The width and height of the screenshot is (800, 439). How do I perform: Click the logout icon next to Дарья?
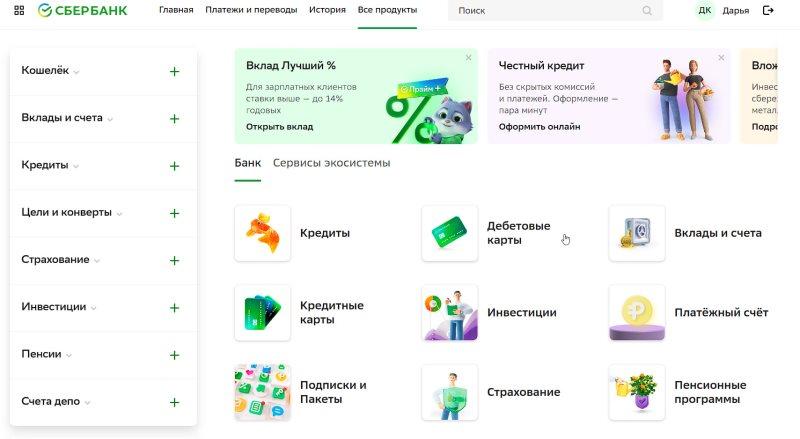[x=768, y=10]
